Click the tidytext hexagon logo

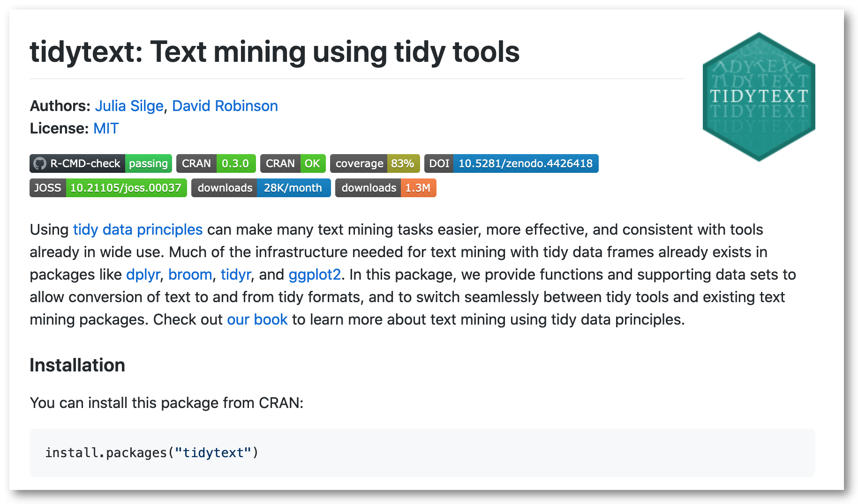759,97
